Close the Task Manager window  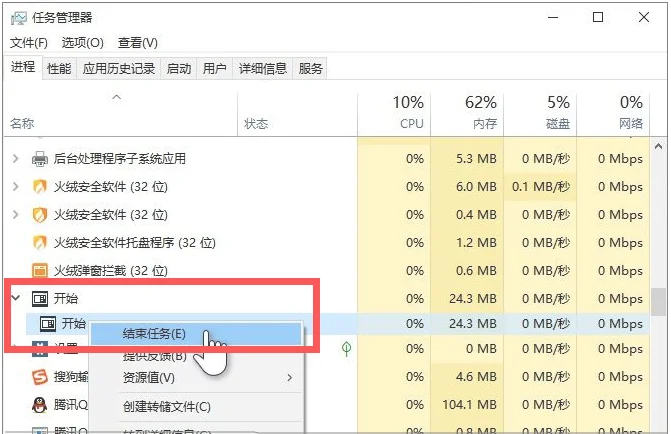click(x=644, y=18)
